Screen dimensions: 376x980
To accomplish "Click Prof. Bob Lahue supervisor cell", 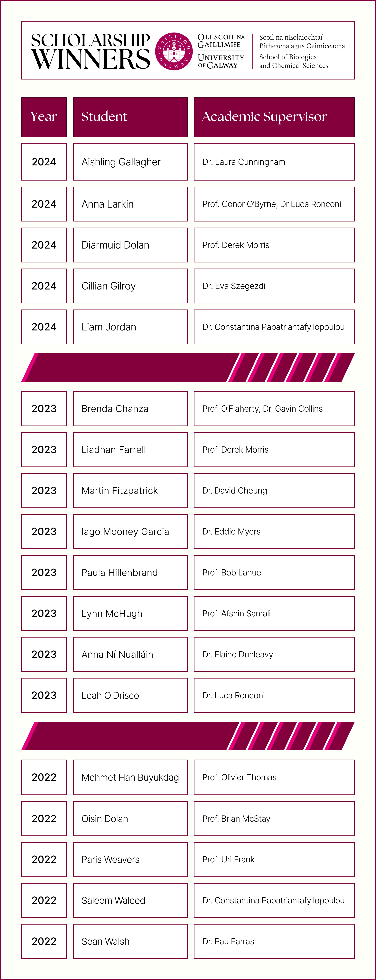I will point(274,573).
